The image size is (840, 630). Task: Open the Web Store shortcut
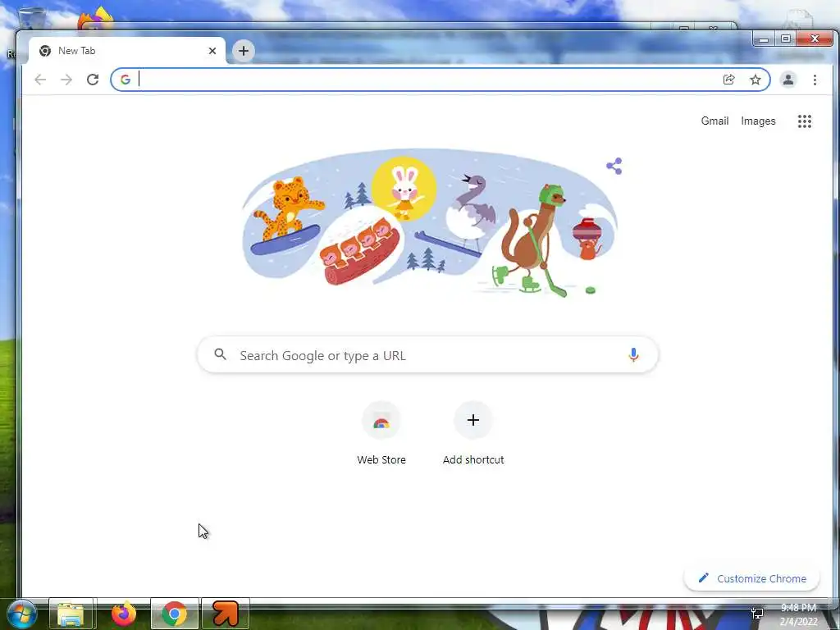click(381, 433)
